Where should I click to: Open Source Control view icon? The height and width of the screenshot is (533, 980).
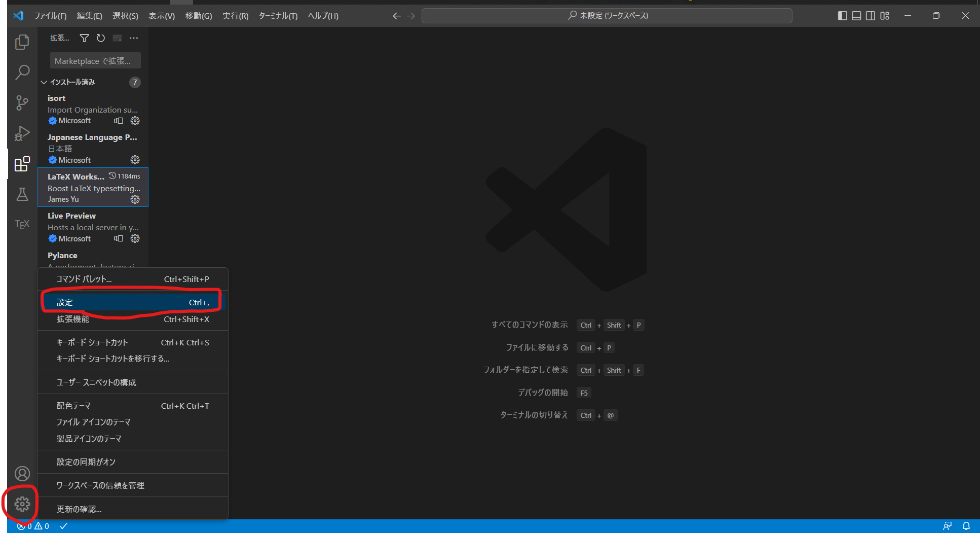tap(22, 103)
